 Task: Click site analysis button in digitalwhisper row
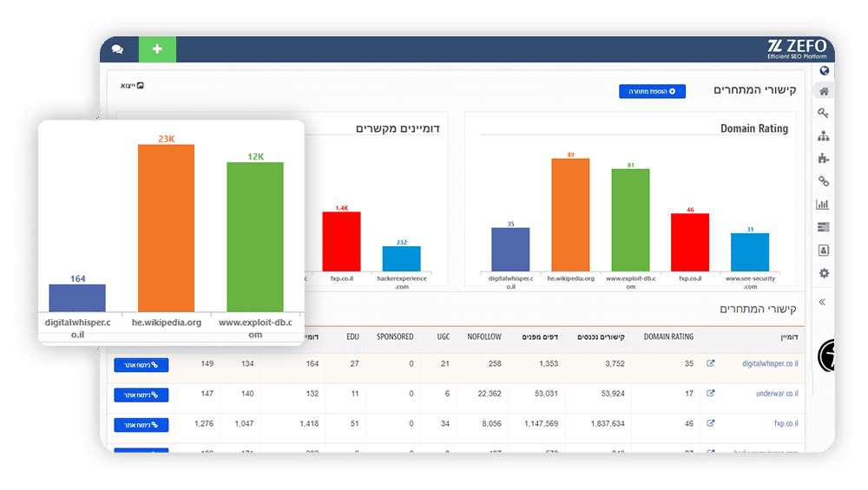click(x=141, y=365)
